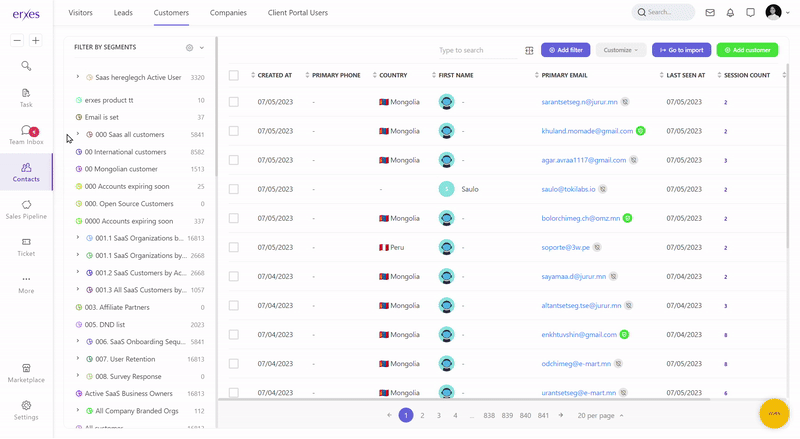800x439 pixels.
Task: Go to page 2
Action: 422,416
